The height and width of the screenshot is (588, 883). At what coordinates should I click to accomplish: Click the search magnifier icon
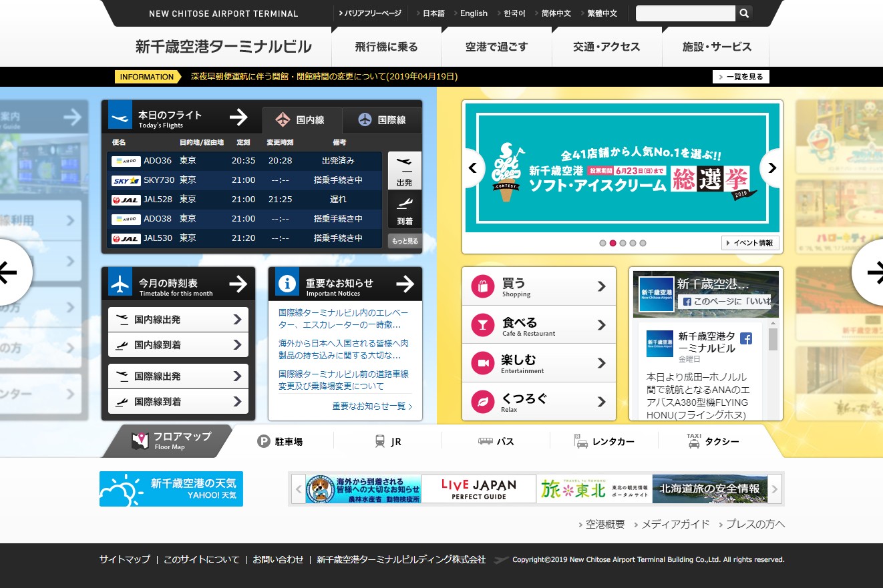pyautogui.click(x=744, y=13)
